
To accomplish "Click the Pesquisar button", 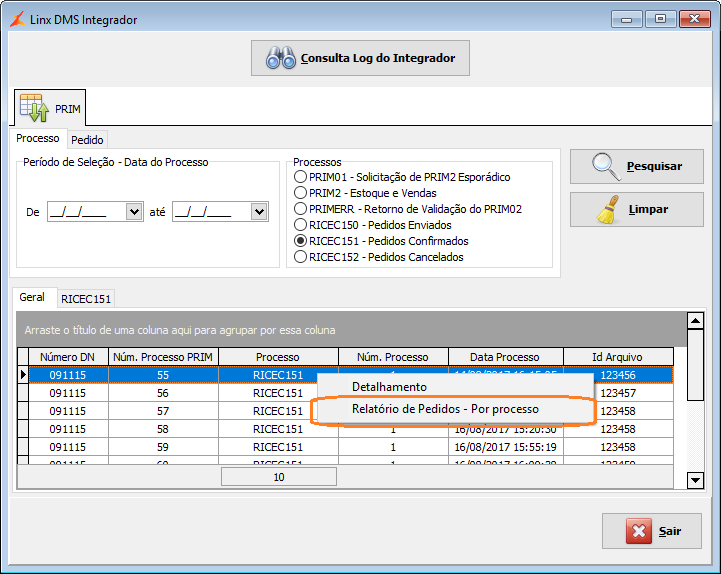I will point(637,166).
